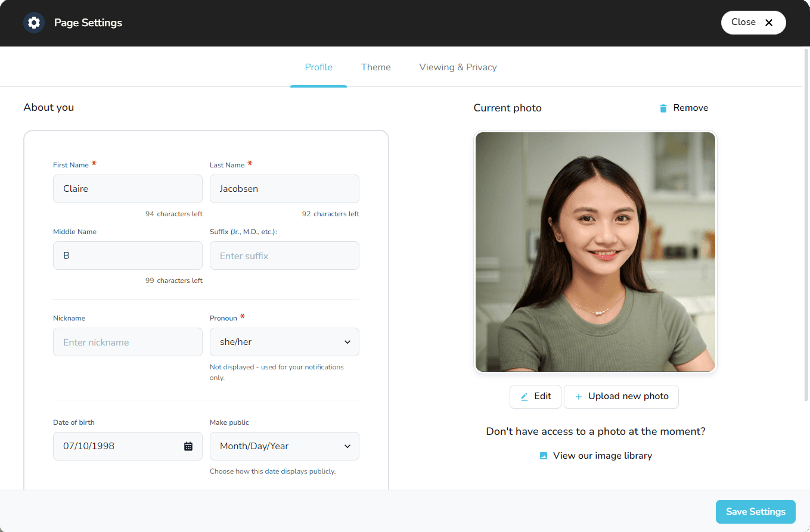
Task: Open the Viewing & Privacy tab
Action: pyautogui.click(x=458, y=67)
